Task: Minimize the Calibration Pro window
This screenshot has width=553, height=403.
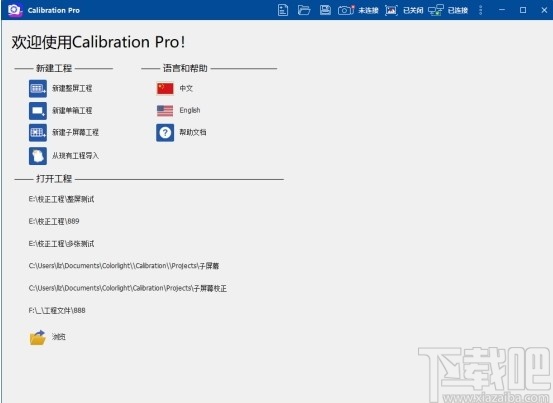Action: (x=502, y=10)
